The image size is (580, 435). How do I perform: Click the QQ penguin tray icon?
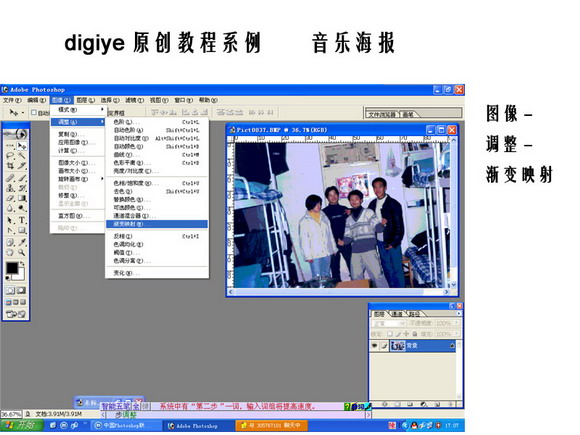coord(415,425)
